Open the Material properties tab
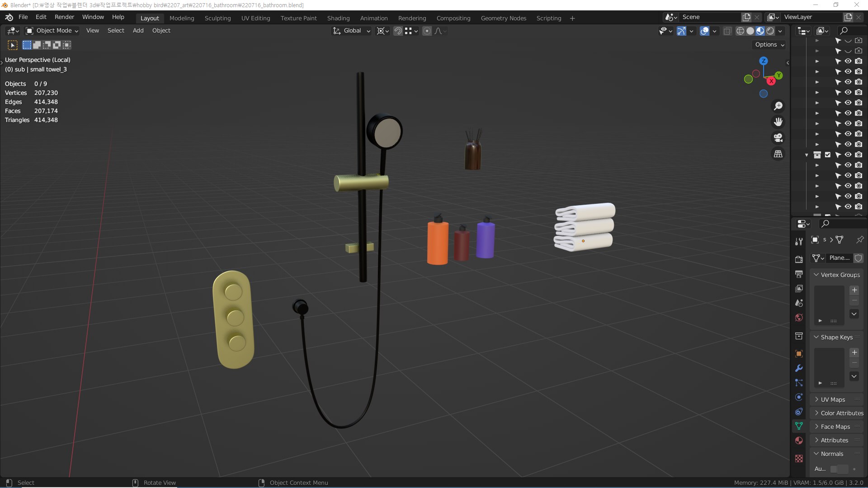The width and height of the screenshot is (868, 488). tap(799, 441)
